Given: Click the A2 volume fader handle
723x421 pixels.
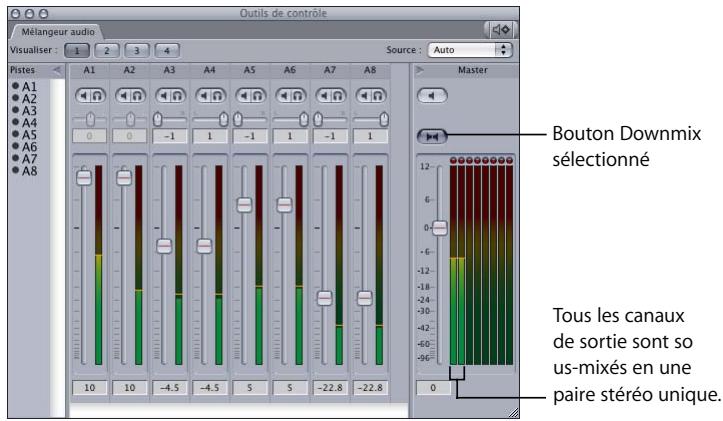Looking at the screenshot, I should [x=124, y=178].
